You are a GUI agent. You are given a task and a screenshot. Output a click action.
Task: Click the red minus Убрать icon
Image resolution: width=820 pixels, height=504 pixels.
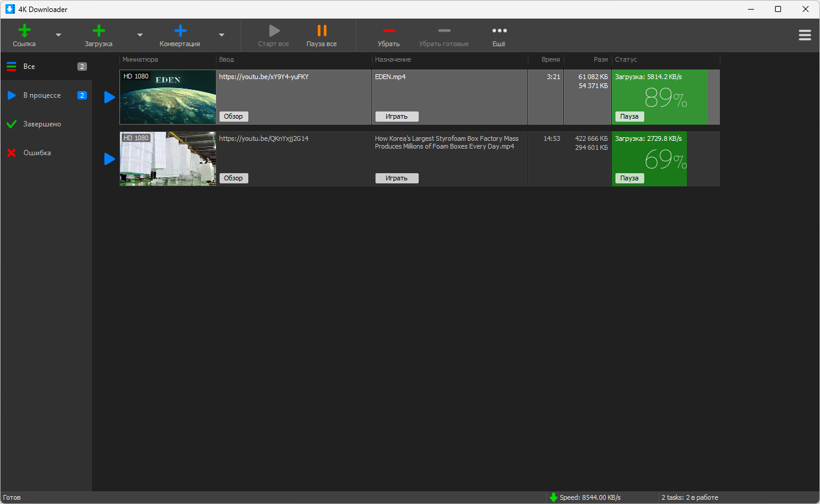(389, 31)
